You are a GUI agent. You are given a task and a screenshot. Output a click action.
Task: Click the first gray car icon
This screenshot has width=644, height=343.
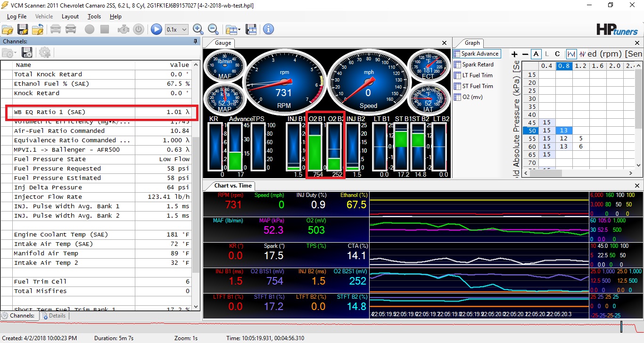tap(56, 29)
